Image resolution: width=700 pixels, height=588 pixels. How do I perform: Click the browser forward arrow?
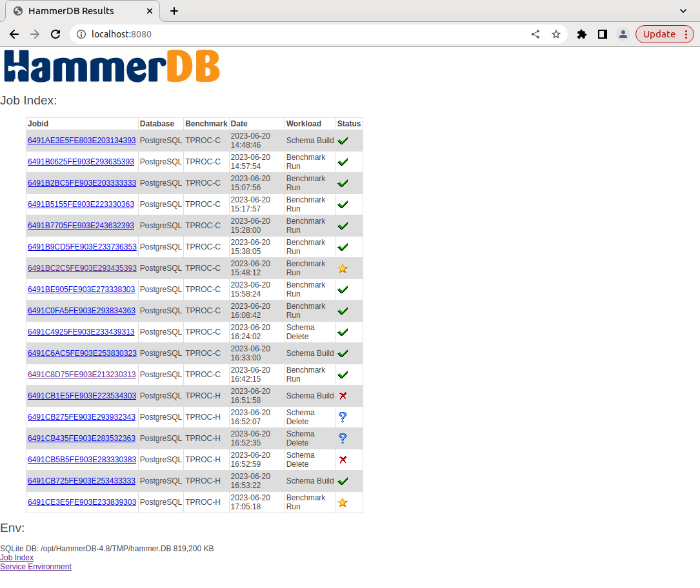click(x=35, y=34)
